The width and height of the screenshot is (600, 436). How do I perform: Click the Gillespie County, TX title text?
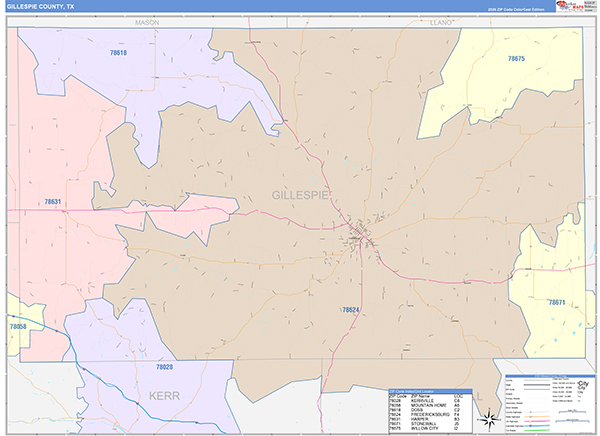click(41, 7)
